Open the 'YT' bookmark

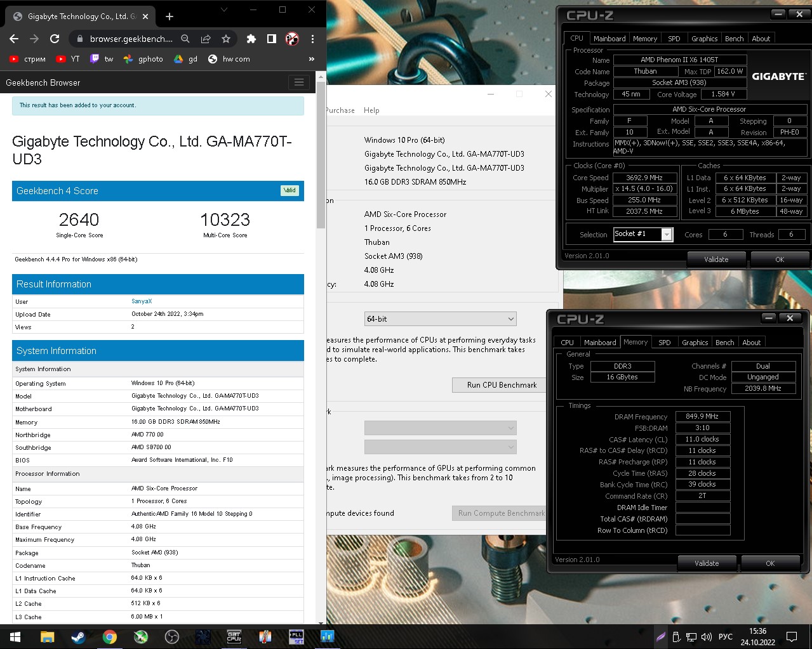pyautogui.click(x=68, y=59)
